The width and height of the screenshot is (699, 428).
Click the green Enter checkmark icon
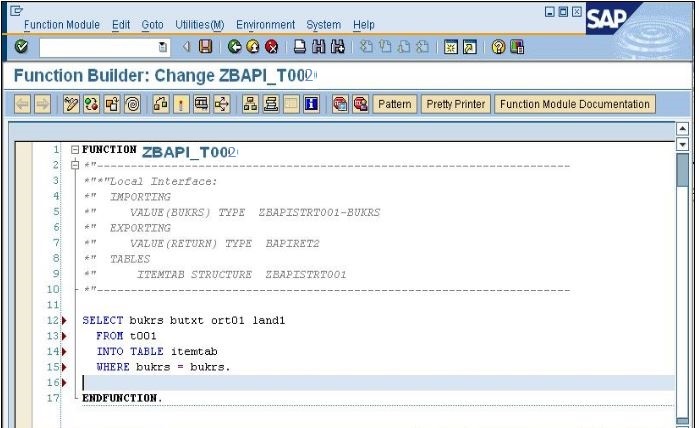21,46
